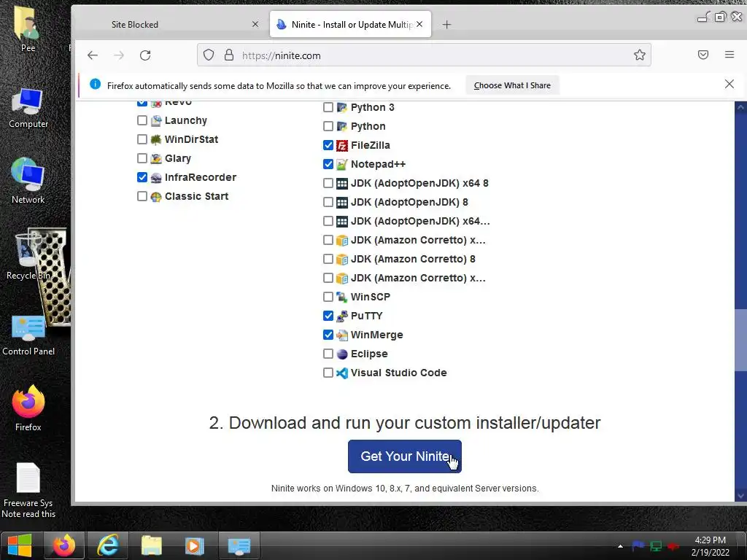This screenshot has width=747, height=560.
Task: Open a new tab with plus button
Action: point(446,25)
